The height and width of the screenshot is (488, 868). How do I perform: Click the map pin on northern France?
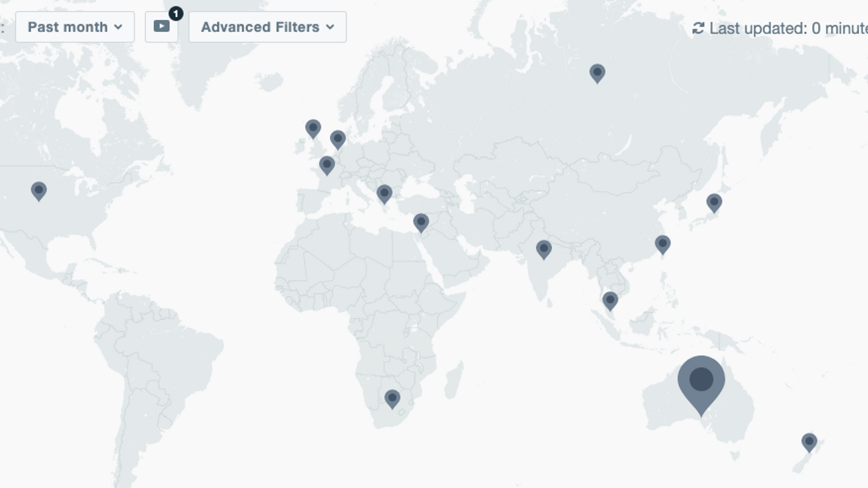[x=327, y=165]
